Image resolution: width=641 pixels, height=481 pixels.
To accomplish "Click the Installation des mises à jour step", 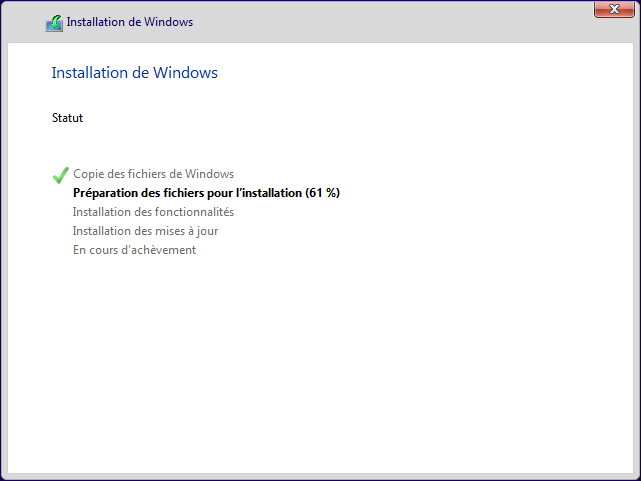I will [x=145, y=231].
